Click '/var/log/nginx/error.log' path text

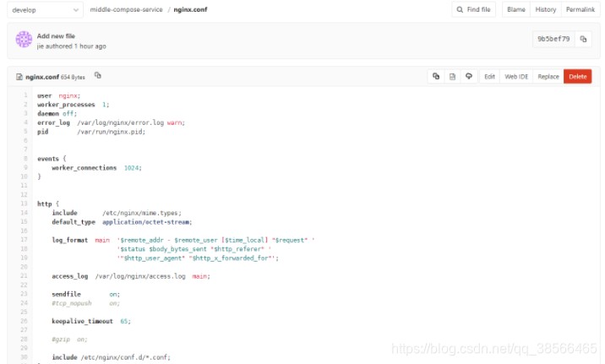120,122
